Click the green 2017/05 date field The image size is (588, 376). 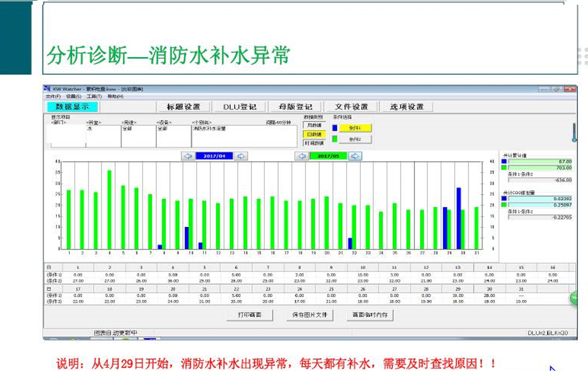[x=328, y=156]
